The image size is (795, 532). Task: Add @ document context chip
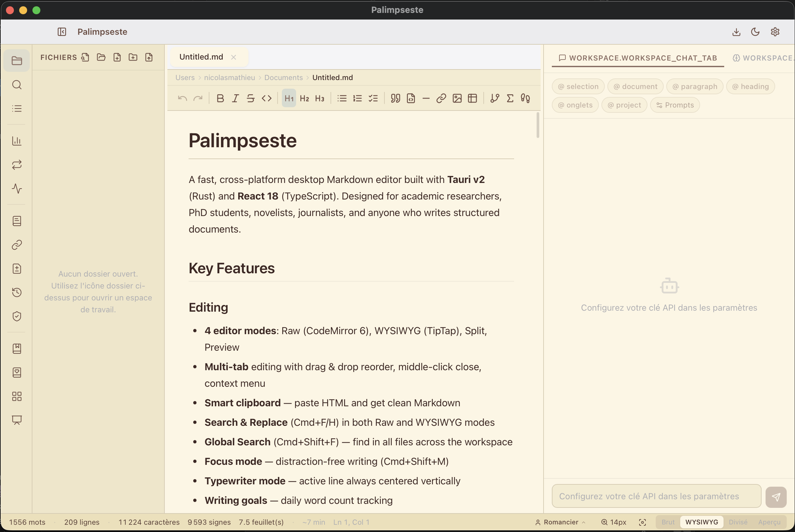pos(636,87)
